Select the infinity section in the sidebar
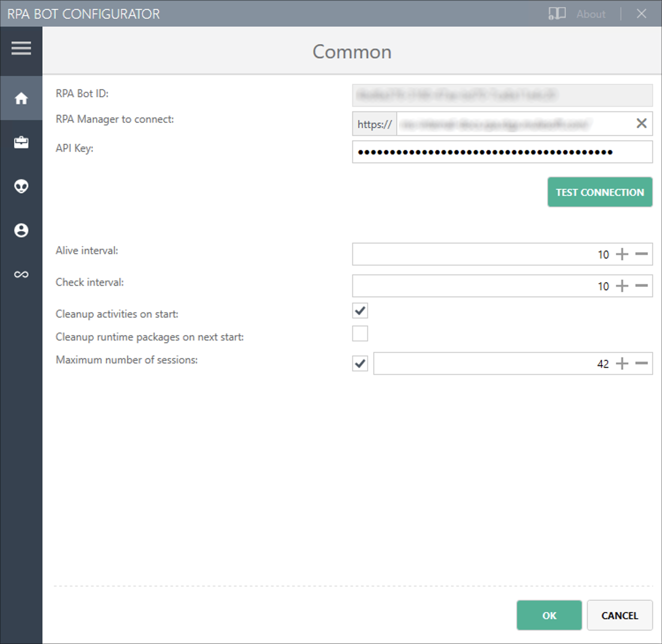Viewport: 662px width, 644px height. coord(21,274)
